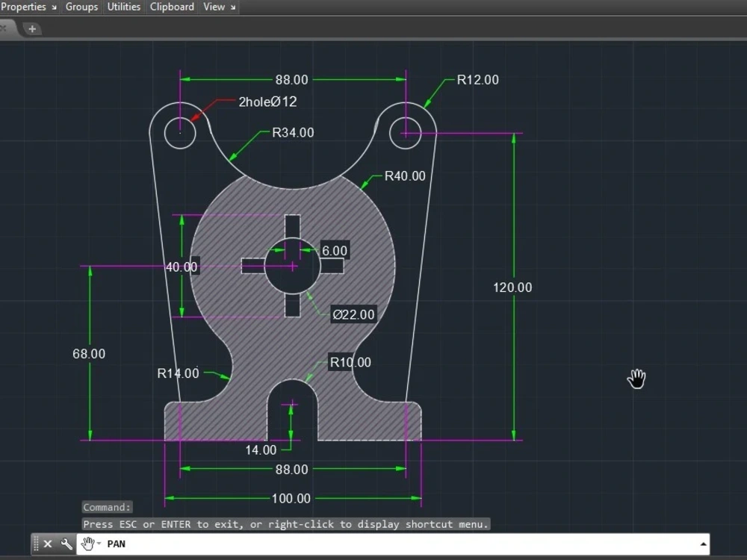Open the command line customization wrench menu
The height and width of the screenshot is (560, 747).
click(66, 544)
